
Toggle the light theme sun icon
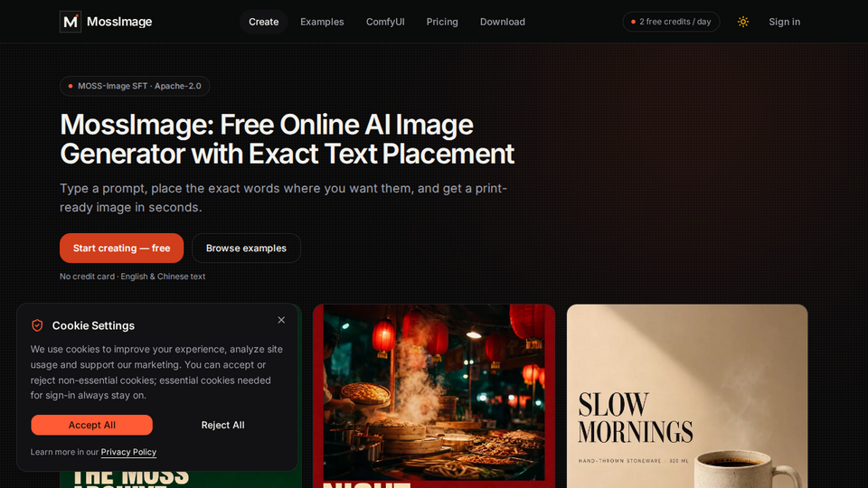tap(743, 22)
